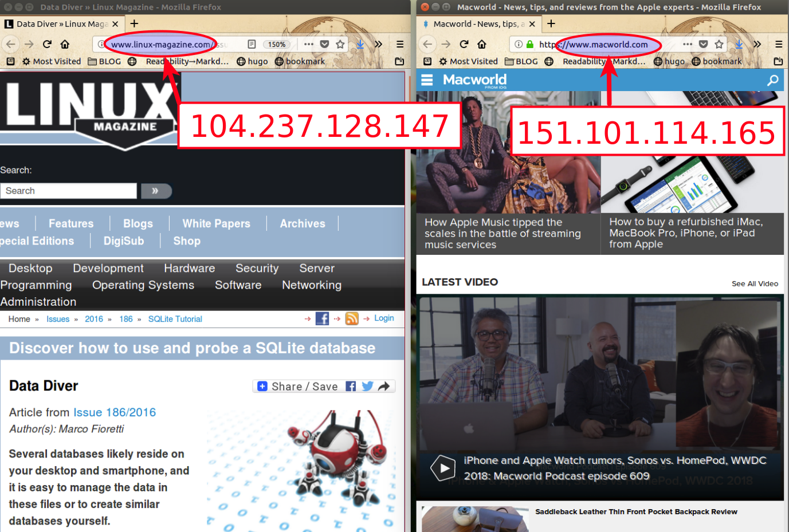789x532 pixels.
Task: Submit Linux Magazine search with » button
Action: 156,191
